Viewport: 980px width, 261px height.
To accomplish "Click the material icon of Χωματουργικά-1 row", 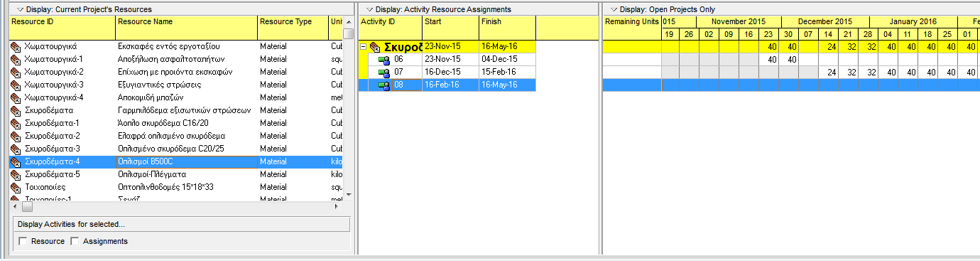I will (16, 59).
